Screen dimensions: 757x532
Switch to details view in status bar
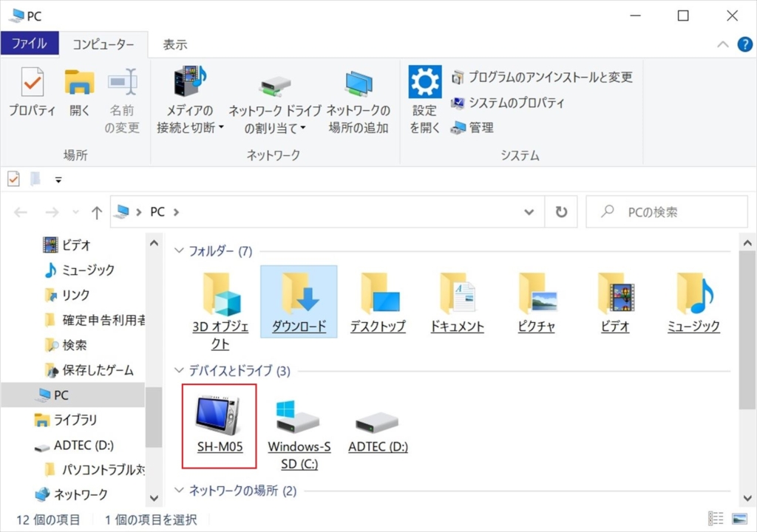tap(716, 519)
